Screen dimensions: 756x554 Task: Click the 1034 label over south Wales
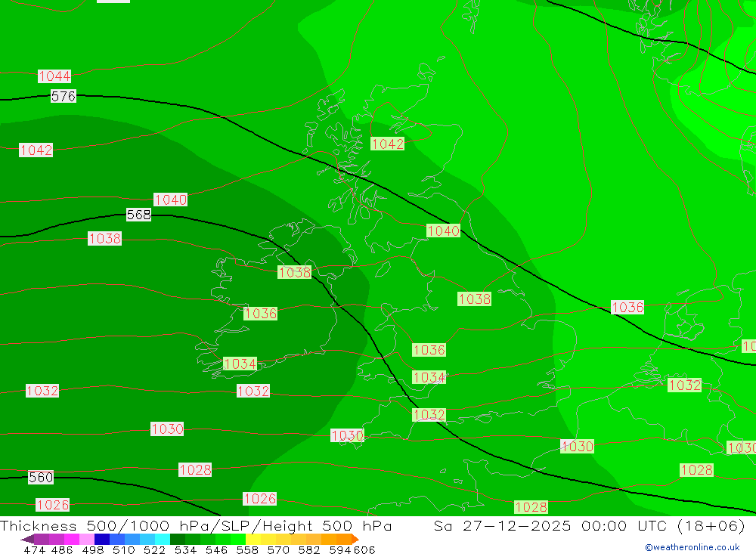429,377
